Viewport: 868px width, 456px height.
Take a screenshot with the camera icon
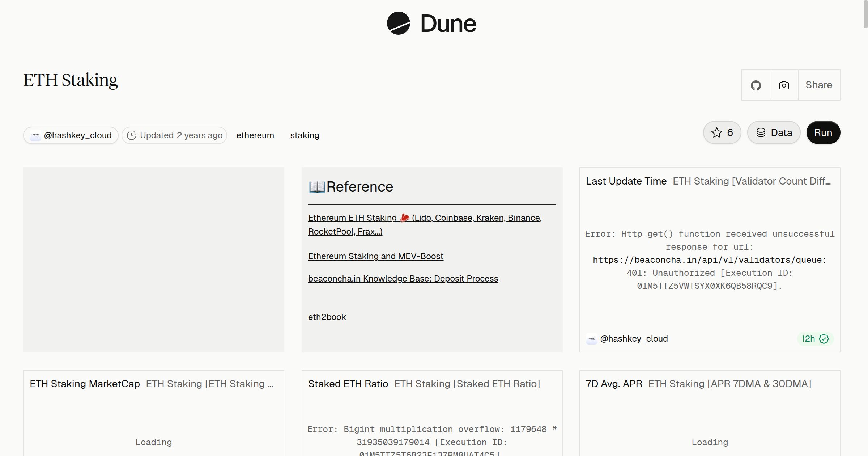pyautogui.click(x=784, y=85)
